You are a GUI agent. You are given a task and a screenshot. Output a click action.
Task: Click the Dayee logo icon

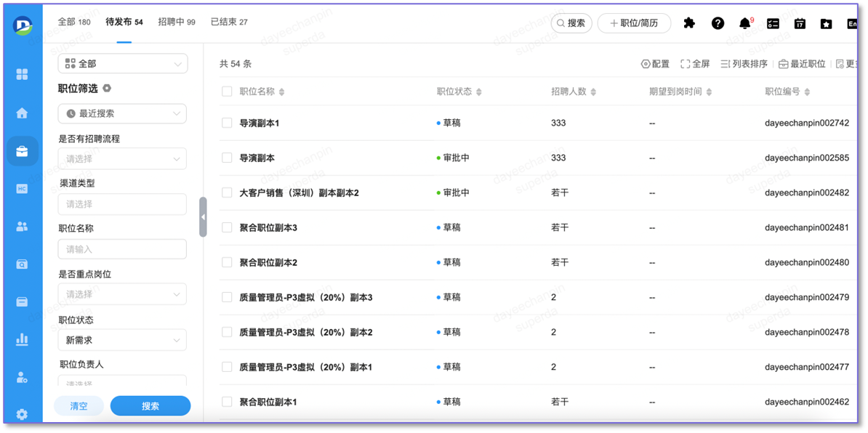point(22,25)
